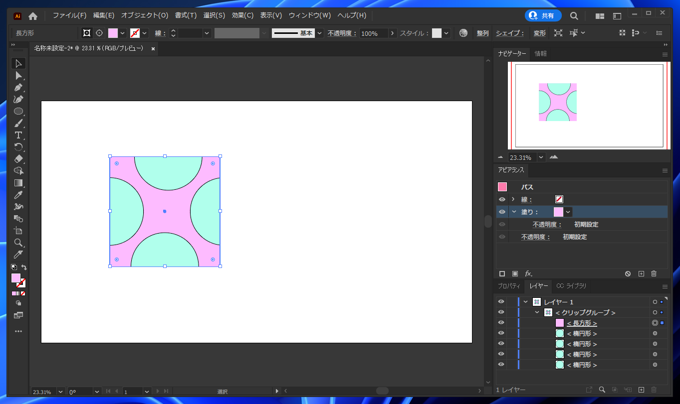Open status bar zoom level dropdown
The width and height of the screenshot is (680, 404).
click(60, 391)
